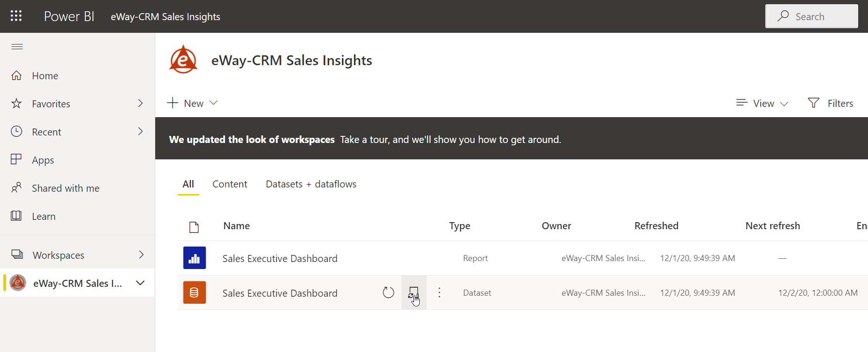868x352 pixels.
Task: Click next refresh 12/2/20, 12:00:00 AM
Action: 818,293
